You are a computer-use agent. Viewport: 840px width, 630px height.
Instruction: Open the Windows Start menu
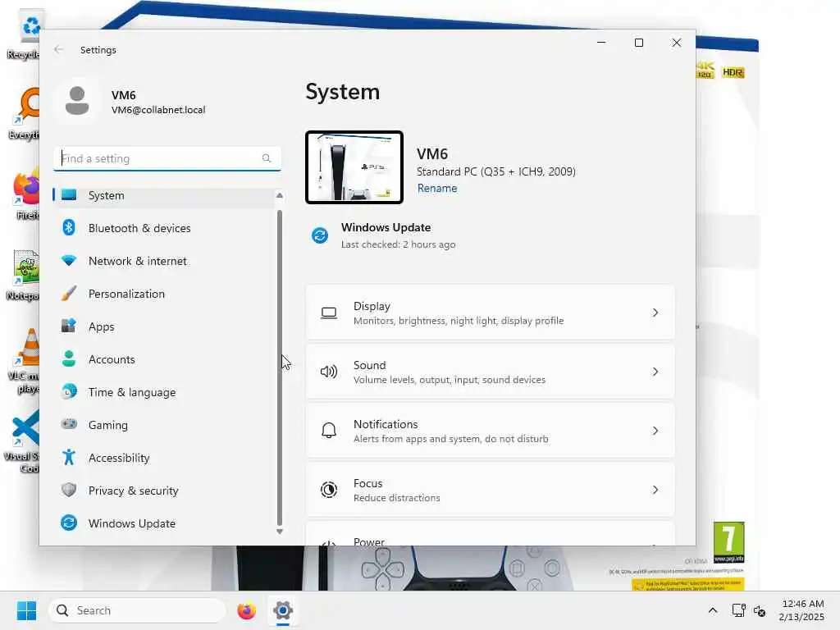(26, 610)
